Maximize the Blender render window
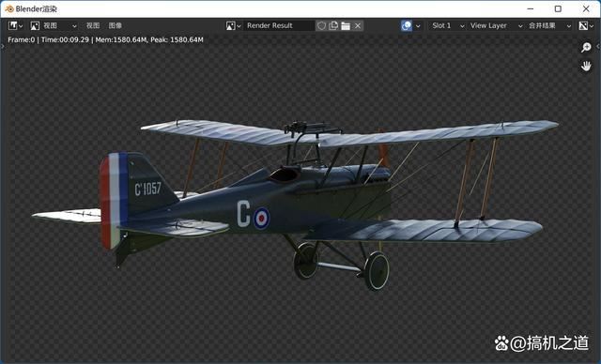The width and height of the screenshot is (601, 364). pos(558,8)
